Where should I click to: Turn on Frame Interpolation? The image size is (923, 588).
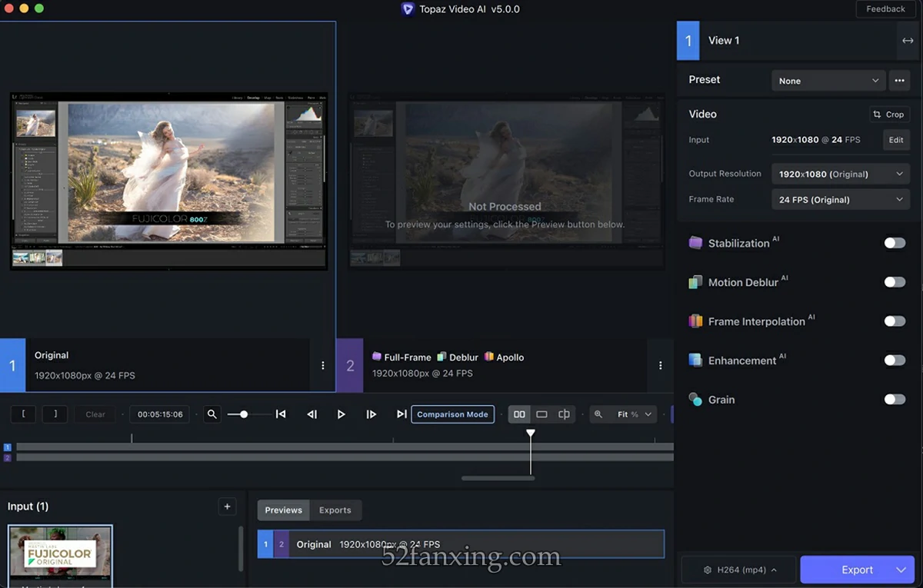point(895,321)
